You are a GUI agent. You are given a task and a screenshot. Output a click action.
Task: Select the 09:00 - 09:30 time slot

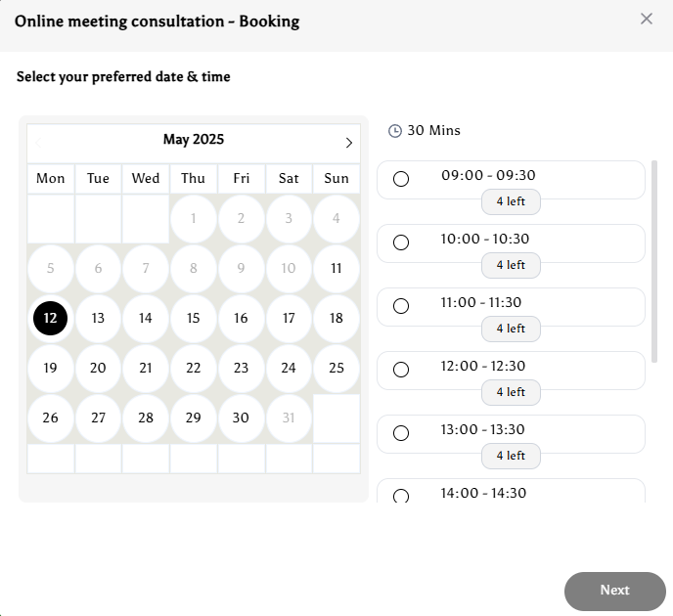pos(401,179)
